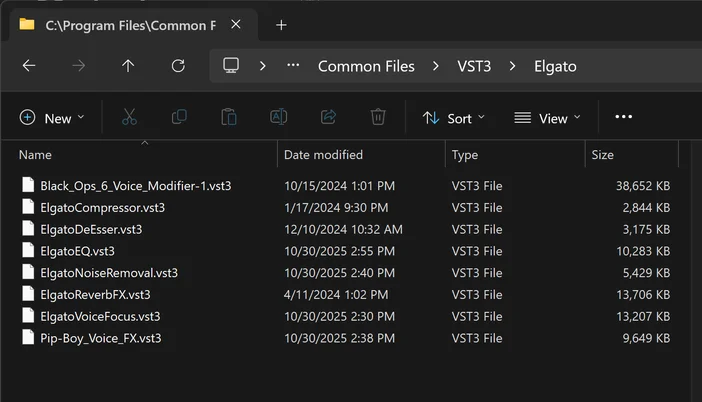Open the See more ellipsis menu
The width and height of the screenshot is (702, 402).
[x=624, y=117]
